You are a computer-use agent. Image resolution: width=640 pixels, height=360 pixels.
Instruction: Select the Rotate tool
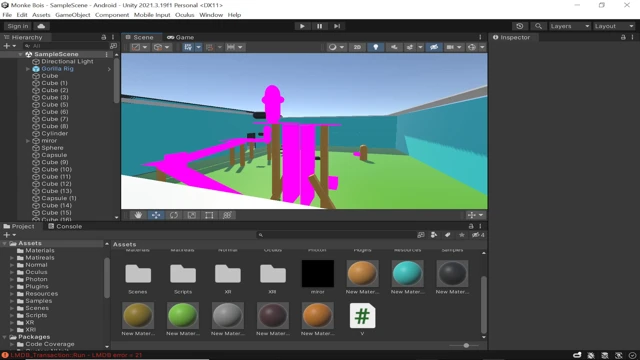tap(174, 215)
